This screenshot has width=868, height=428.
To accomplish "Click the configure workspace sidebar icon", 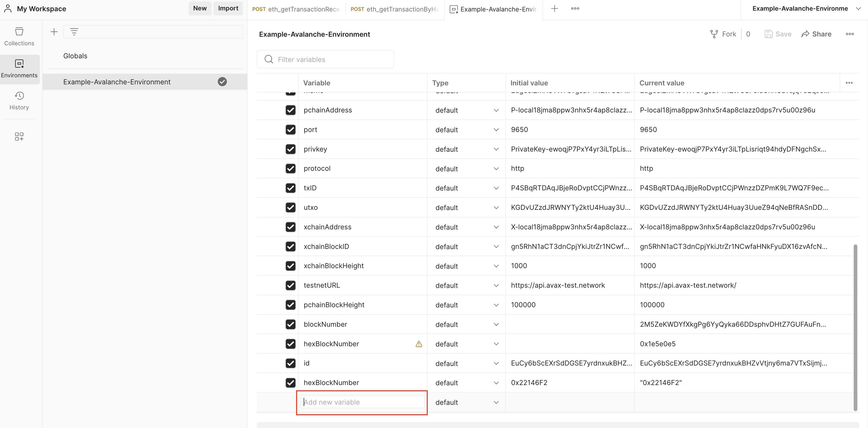I will click(19, 136).
